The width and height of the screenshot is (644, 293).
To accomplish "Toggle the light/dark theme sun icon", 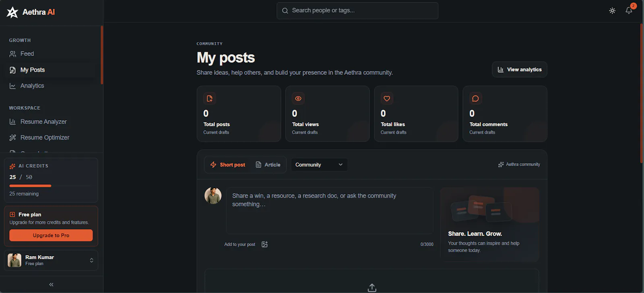I will click(x=612, y=11).
